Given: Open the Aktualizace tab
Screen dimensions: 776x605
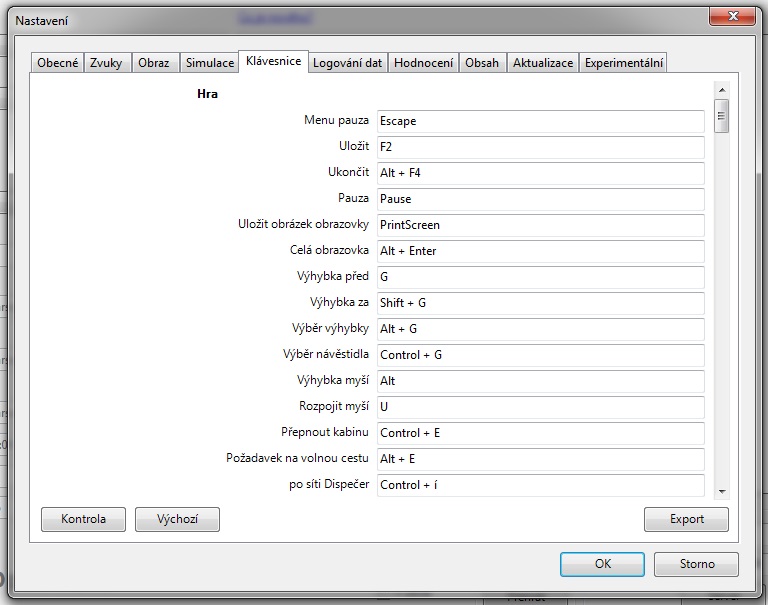Looking at the screenshot, I should pos(543,63).
